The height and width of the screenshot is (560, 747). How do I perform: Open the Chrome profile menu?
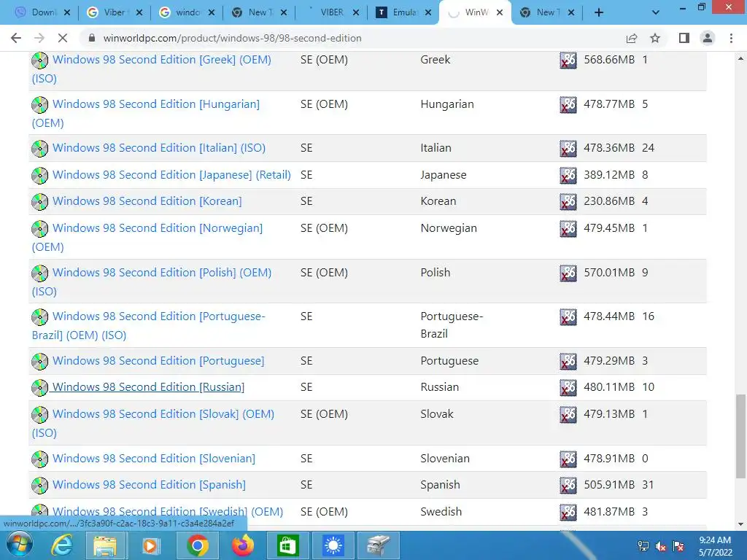pos(708,38)
